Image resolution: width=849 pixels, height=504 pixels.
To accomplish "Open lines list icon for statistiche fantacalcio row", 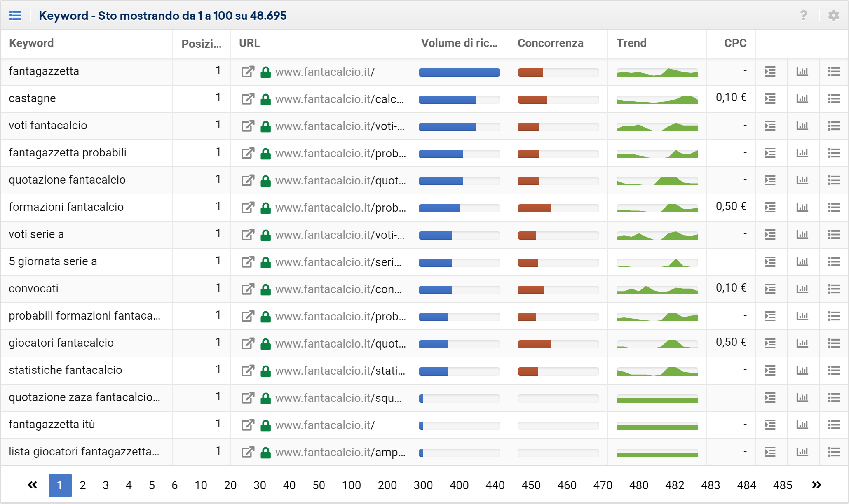I will pos(834,371).
